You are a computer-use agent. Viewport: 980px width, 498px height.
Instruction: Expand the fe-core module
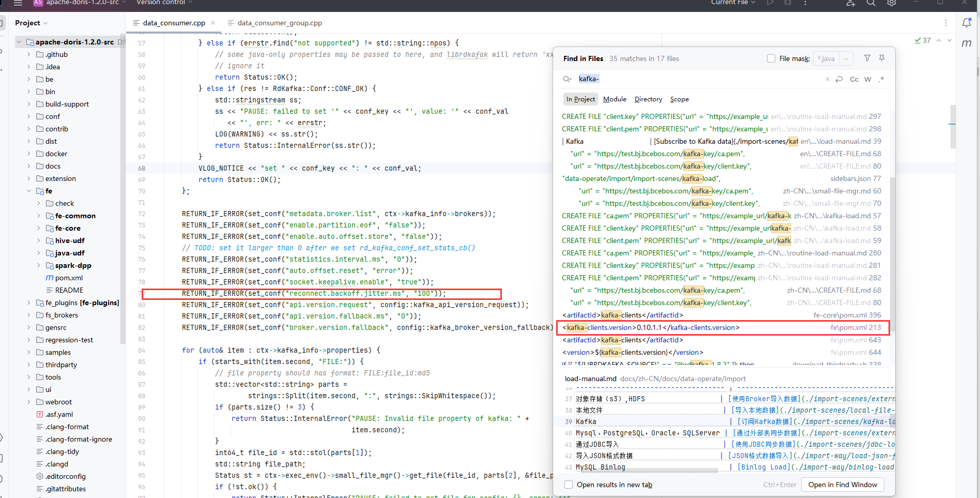[39, 228]
